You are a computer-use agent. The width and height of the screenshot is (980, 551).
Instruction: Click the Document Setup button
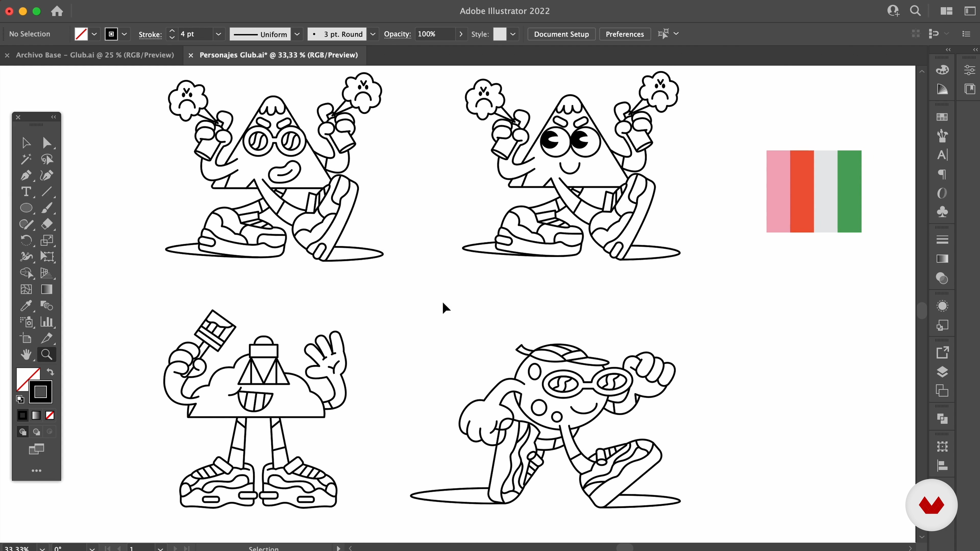tap(561, 34)
